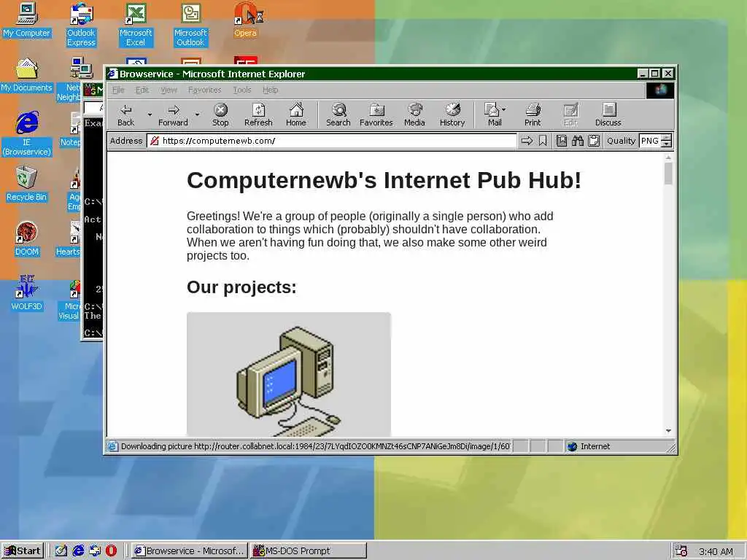
Task: Stop the page from loading
Action: tap(220, 115)
